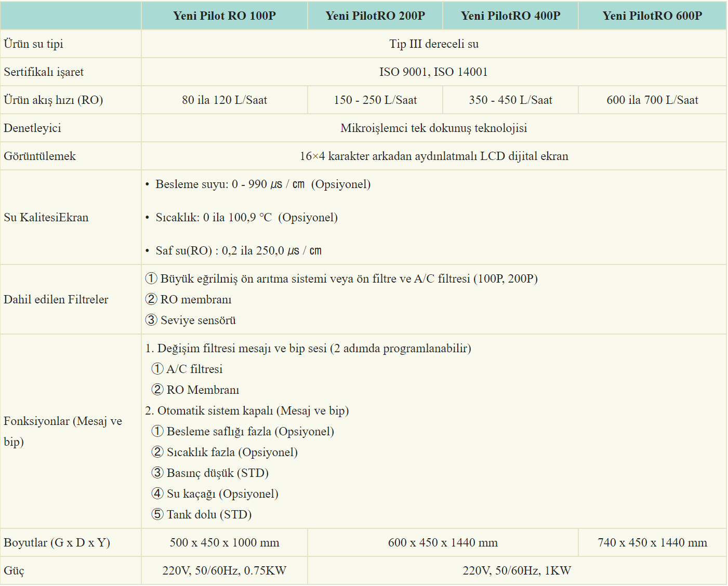The image size is (728, 586).
Task: Select the 'Yeni PilotRO 400P' column header
Action: coord(511,16)
